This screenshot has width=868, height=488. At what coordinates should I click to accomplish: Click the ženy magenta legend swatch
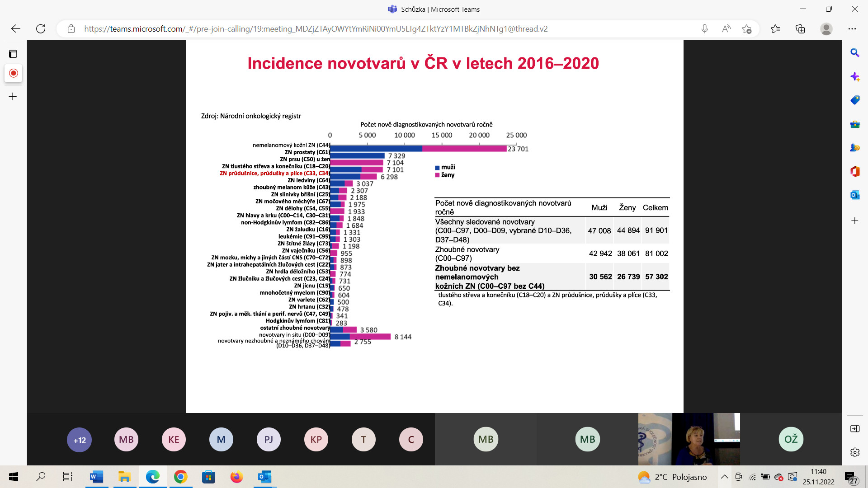coord(437,175)
